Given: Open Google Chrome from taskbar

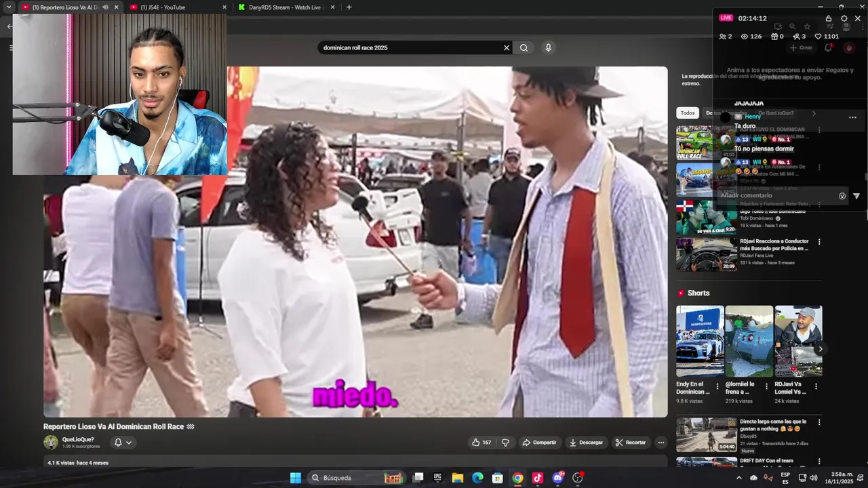Looking at the screenshot, I should tap(517, 478).
